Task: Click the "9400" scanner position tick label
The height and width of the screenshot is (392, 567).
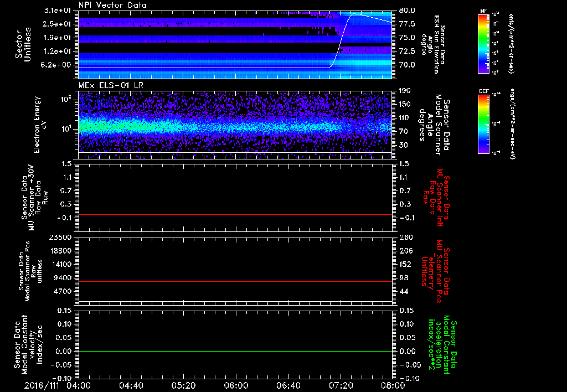Action: (64, 278)
